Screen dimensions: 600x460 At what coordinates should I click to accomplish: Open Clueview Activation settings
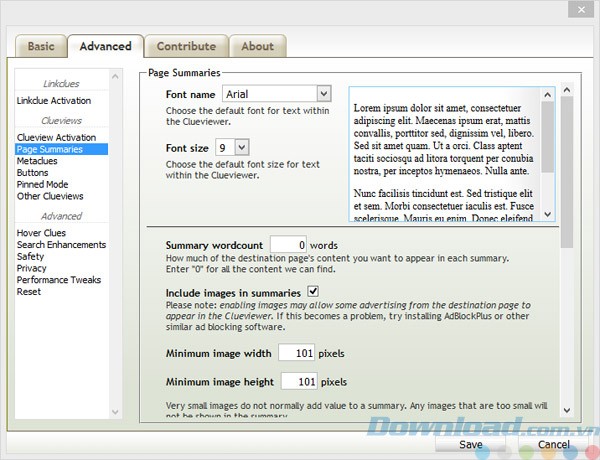click(x=56, y=137)
